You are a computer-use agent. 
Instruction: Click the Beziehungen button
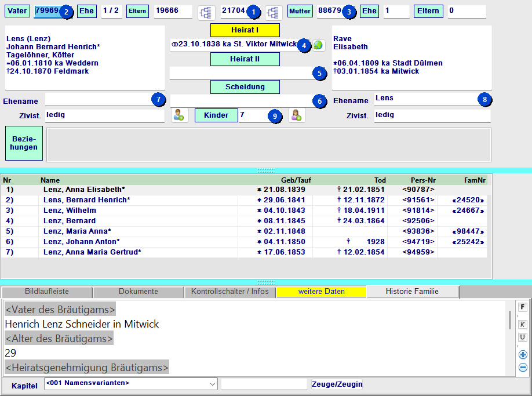click(x=24, y=143)
